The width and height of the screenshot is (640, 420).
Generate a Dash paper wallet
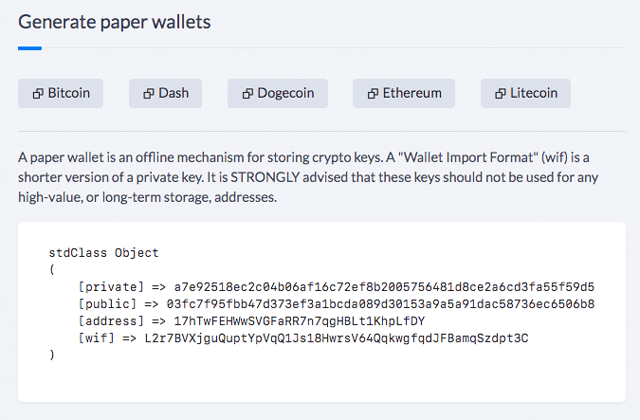(x=165, y=93)
